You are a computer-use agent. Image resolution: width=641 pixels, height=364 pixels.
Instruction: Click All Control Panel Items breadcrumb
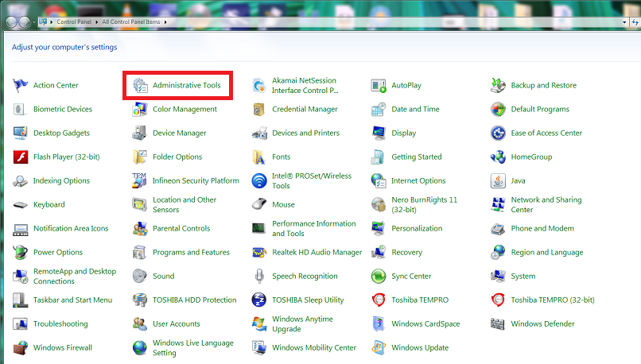tap(130, 22)
